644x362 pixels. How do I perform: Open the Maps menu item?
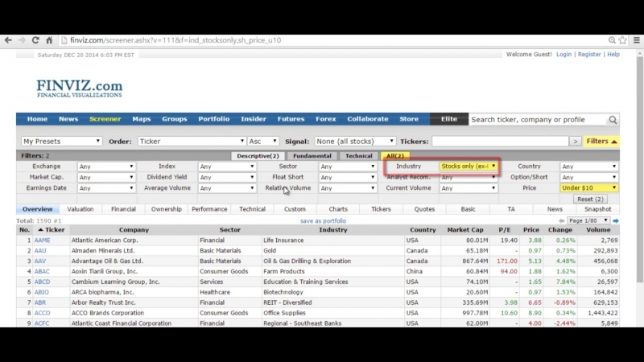click(x=142, y=119)
